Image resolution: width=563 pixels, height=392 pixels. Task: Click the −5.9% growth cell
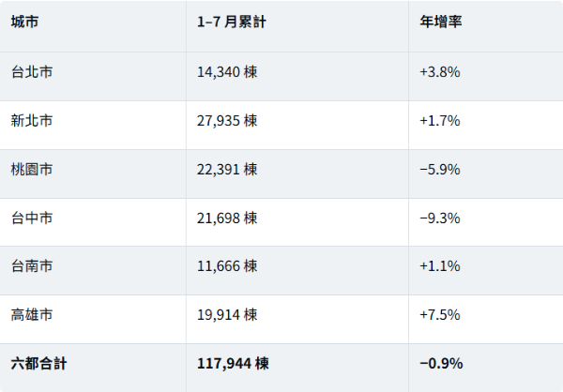(x=440, y=170)
